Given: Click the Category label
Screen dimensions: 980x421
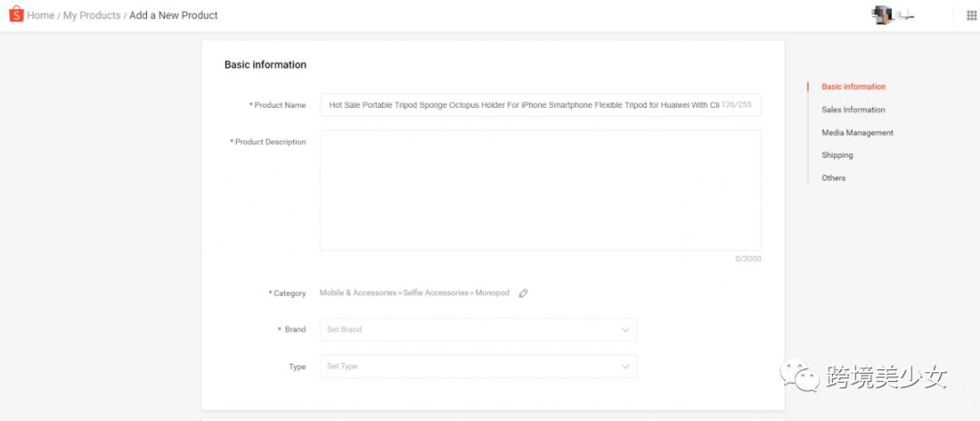Looking at the screenshot, I should [x=287, y=293].
